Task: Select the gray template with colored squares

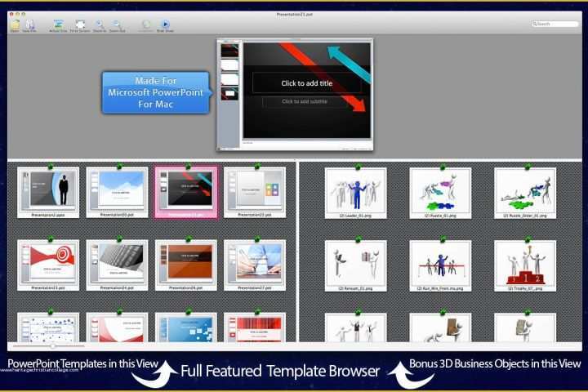Action: point(255,193)
